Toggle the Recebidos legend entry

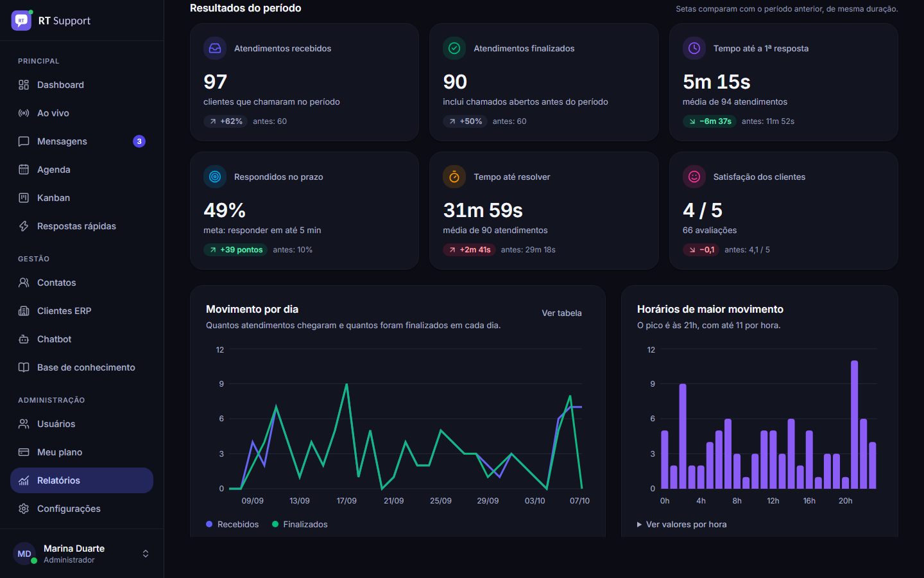tap(232, 524)
